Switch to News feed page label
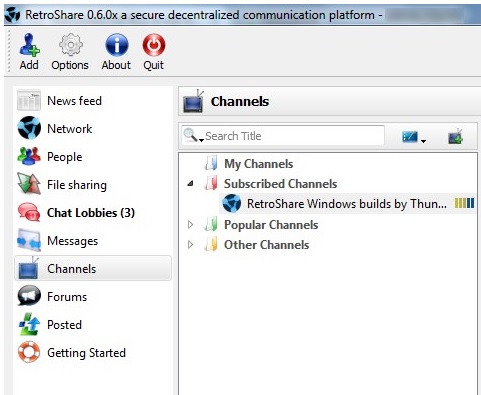This screenshot has width=481, height=395. (74, 101)
